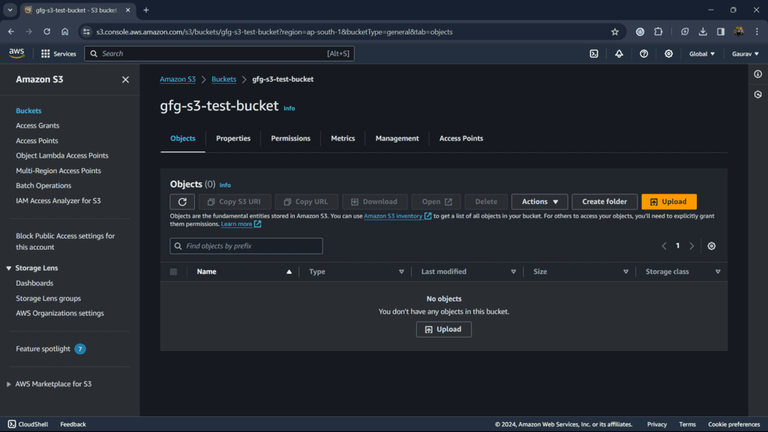Bookmark this page with star icon
Screen dimensions: 768x432
click(615, 32)
